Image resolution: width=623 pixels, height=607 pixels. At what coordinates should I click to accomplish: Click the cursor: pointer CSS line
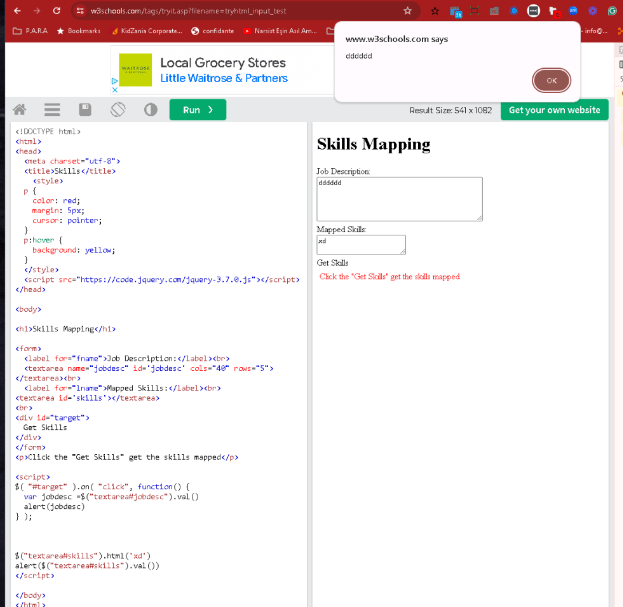point(67,220)
